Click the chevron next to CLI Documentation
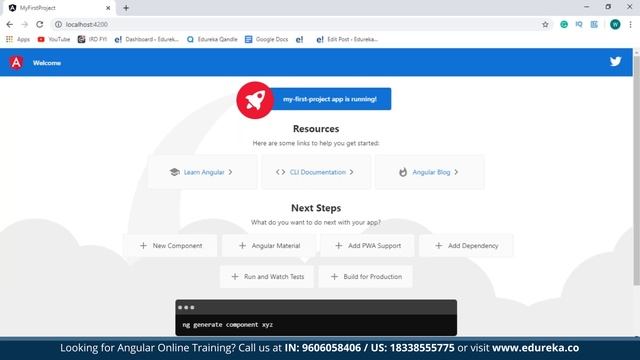The image size is (640, 360). tap(351, 172)
